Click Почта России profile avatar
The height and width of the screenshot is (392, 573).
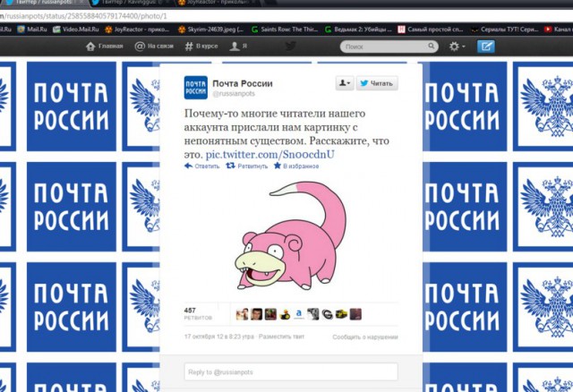click(195, 88)
